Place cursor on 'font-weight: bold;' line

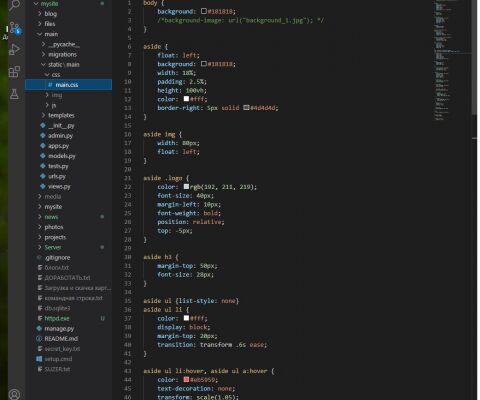click(189, 213)
